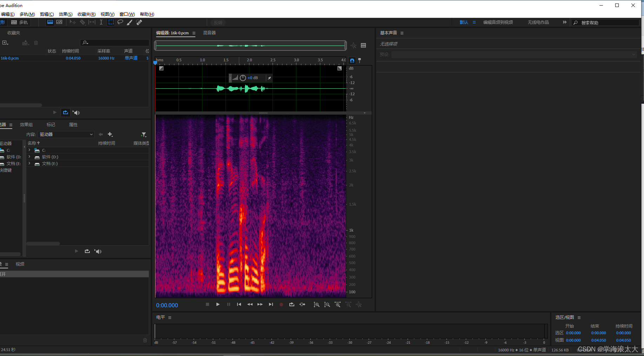Open the 帮助(H) menu
Viewport: 644px width, 356px height.
[x=147, y=14]
